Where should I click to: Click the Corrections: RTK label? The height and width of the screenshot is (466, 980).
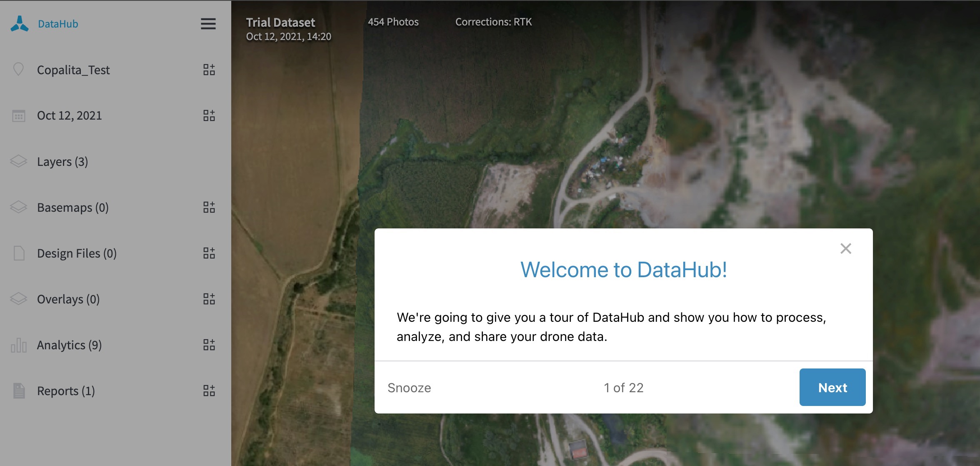coord(493,22)
